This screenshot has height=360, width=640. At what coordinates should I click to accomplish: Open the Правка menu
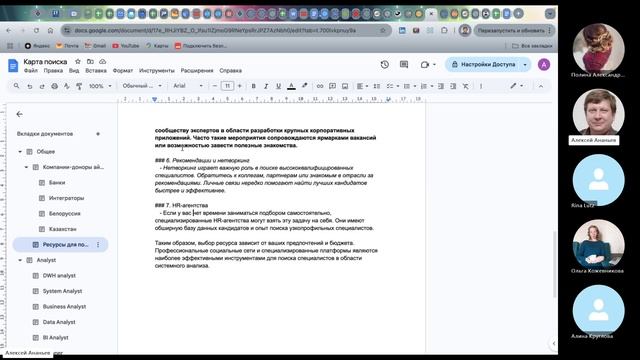pos(53,71)
